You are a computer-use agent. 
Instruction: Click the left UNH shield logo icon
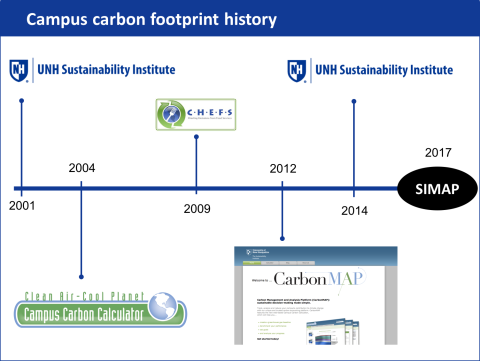[19, 70]
